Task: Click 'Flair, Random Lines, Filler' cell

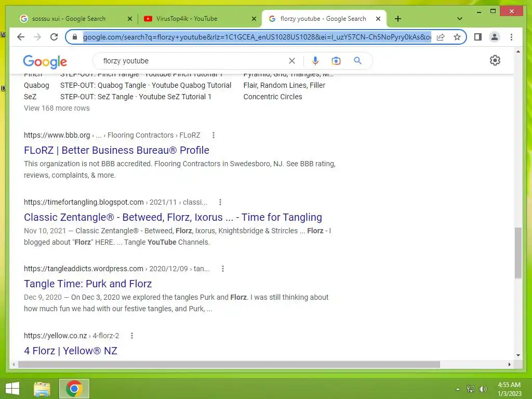Action: click(x=284, y=85)
